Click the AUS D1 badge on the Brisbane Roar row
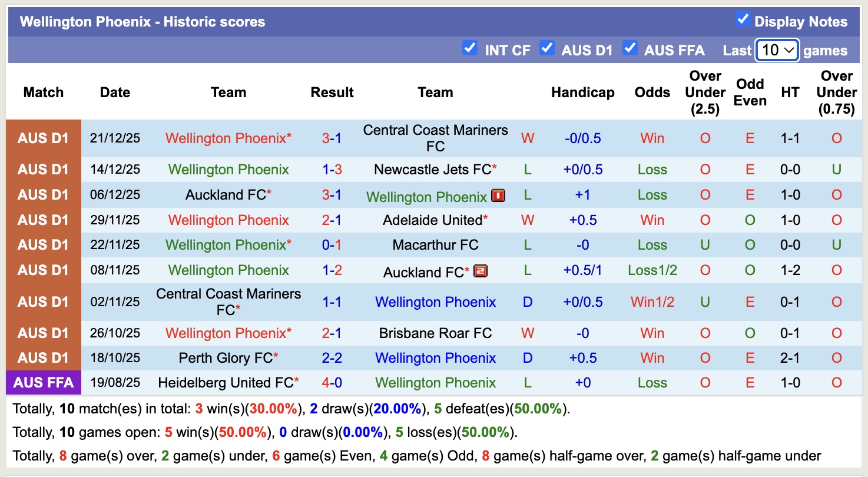The image size is (868, 477). (44, 333)
